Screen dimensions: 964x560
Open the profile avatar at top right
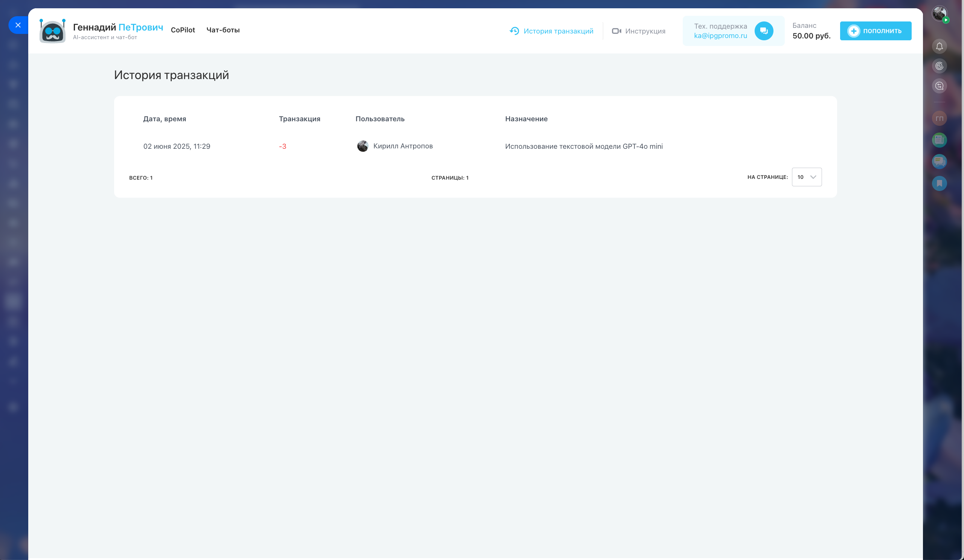[x=939, y=14]
